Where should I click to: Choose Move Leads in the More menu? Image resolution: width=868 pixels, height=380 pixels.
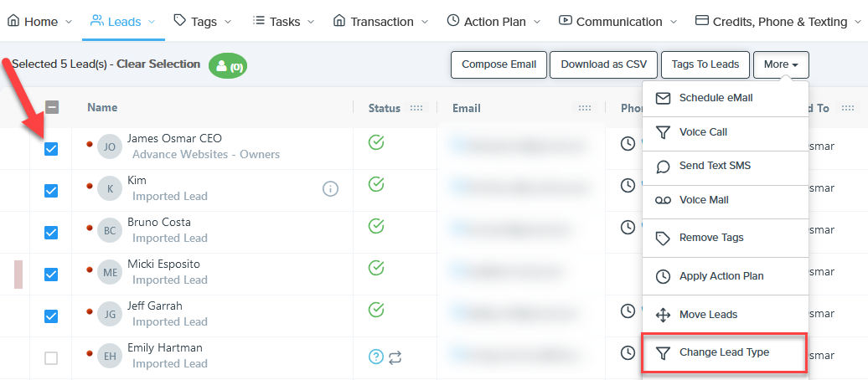point(708,315)
